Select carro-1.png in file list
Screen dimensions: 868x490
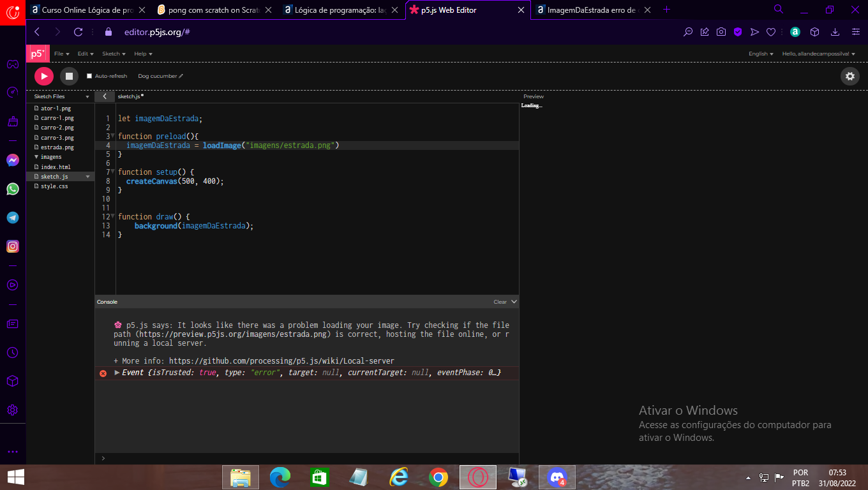click(x=57, y=118)
